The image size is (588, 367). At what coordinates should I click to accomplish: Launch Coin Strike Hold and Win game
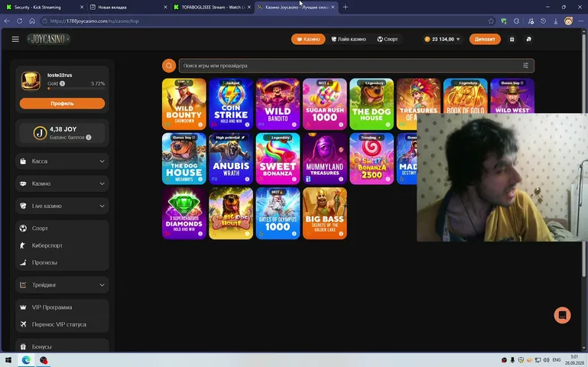point(231,104)
